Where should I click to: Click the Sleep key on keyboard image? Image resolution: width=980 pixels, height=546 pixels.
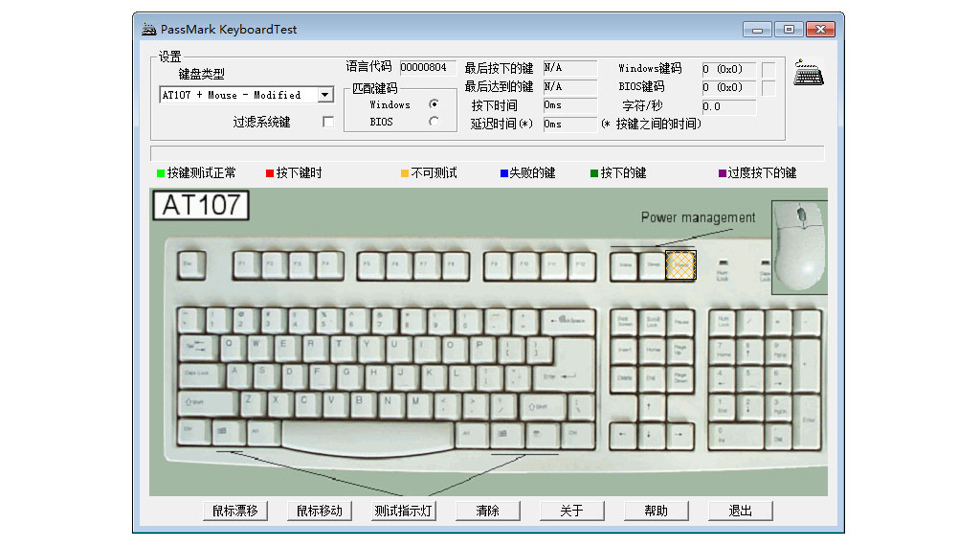(653, 265)
